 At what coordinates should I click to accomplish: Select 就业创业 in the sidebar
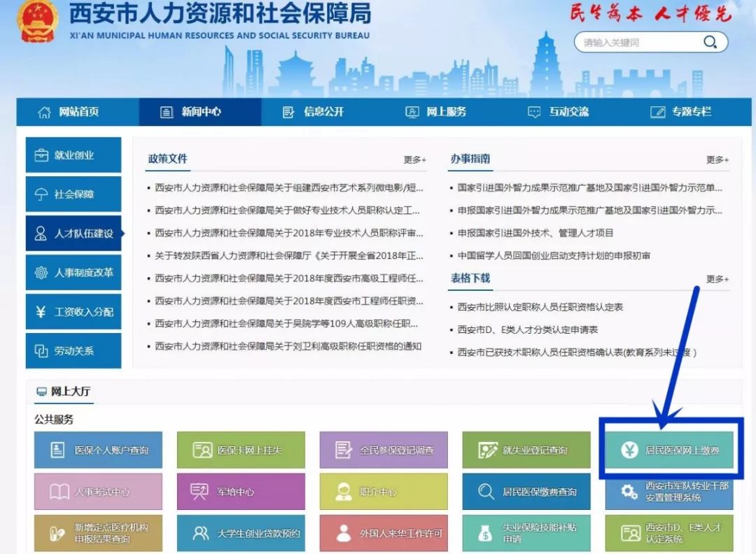click(73, 155)
